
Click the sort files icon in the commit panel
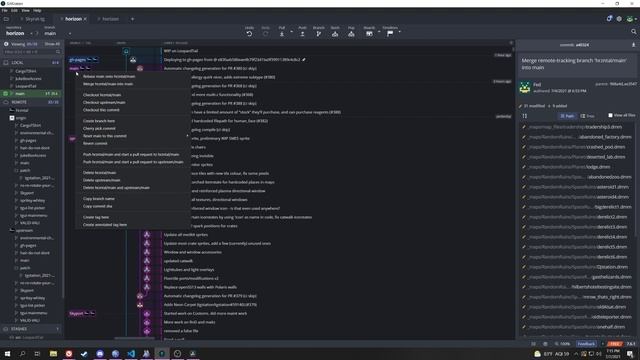tap(524, 116)
